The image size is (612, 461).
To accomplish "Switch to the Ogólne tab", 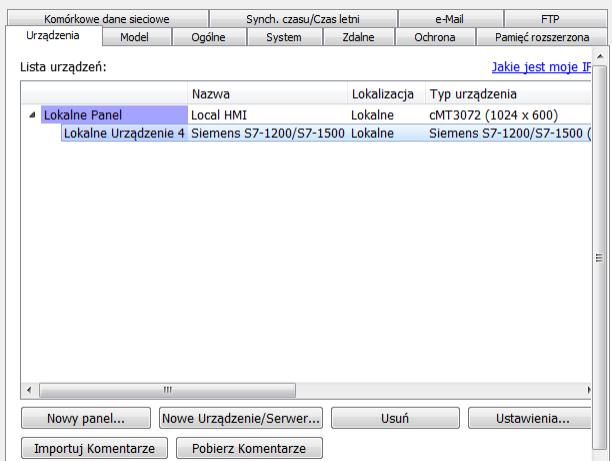I will pyautogui.click(x=208, y=37).
